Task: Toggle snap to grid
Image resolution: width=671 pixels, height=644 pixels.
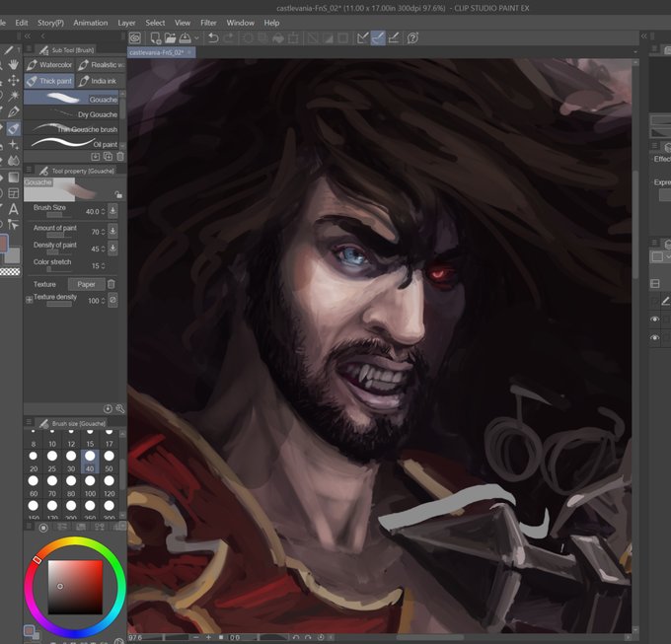Action: 394,38
